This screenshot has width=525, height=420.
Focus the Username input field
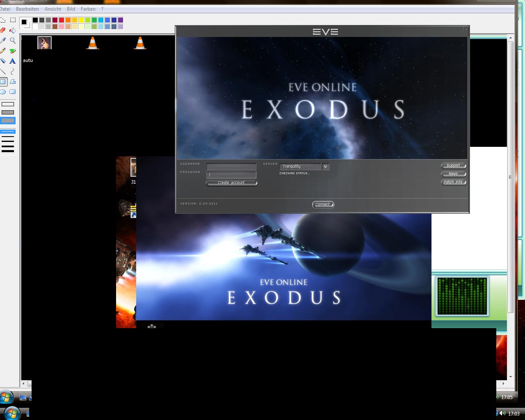pos(231,167)
